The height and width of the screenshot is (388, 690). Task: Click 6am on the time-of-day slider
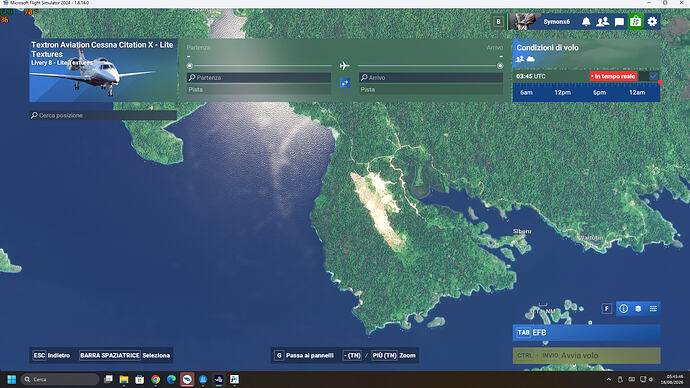click(x=526, y=92)
